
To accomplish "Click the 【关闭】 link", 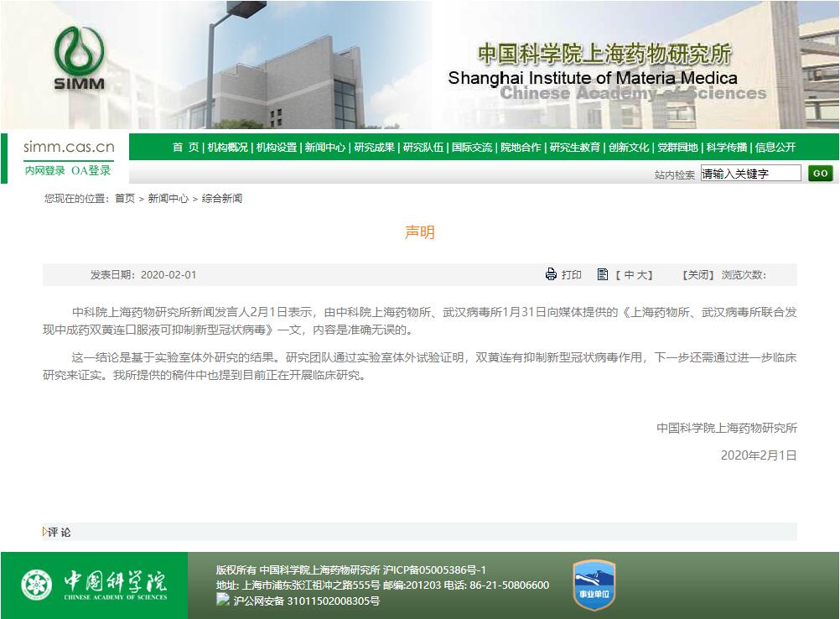I will point(698,275).
